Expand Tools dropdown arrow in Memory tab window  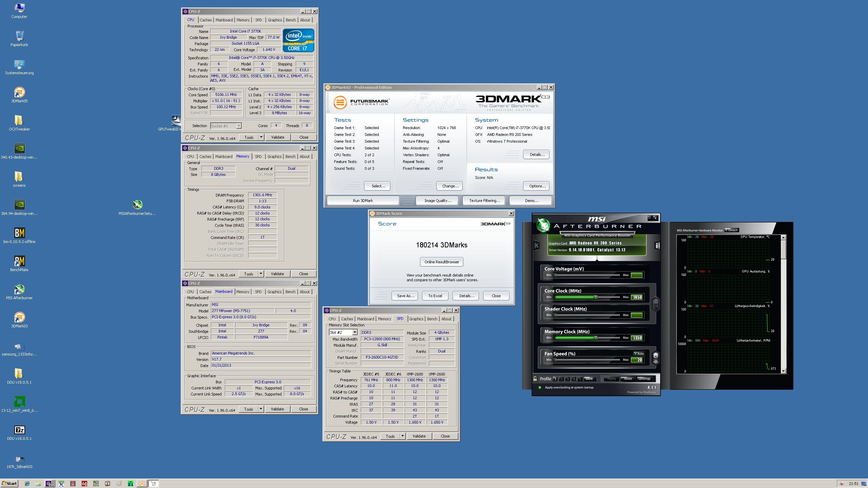pos(261,274)
